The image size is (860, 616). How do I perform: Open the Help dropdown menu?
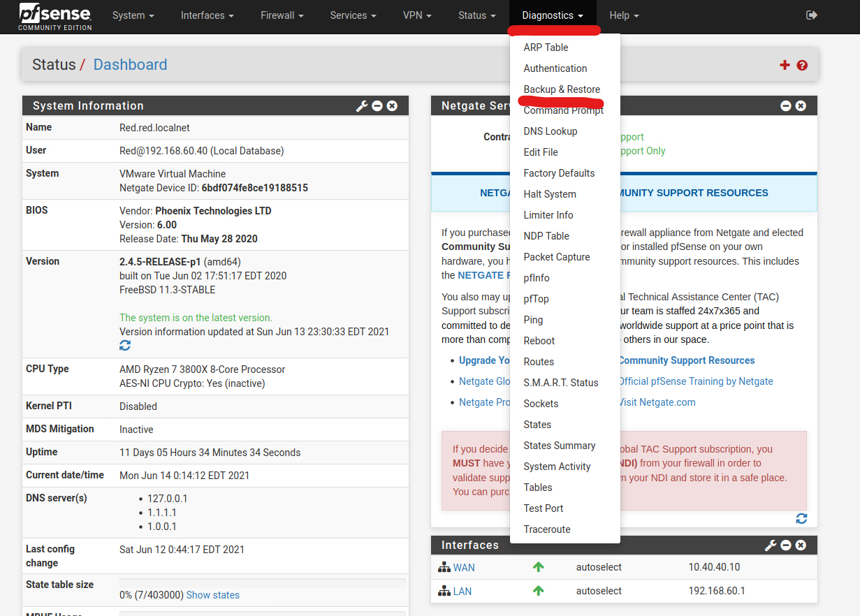click(624, 15)
